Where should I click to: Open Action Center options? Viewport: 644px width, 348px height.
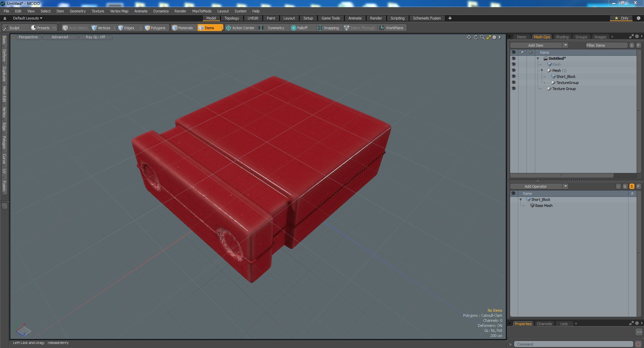tap(240, 28)
